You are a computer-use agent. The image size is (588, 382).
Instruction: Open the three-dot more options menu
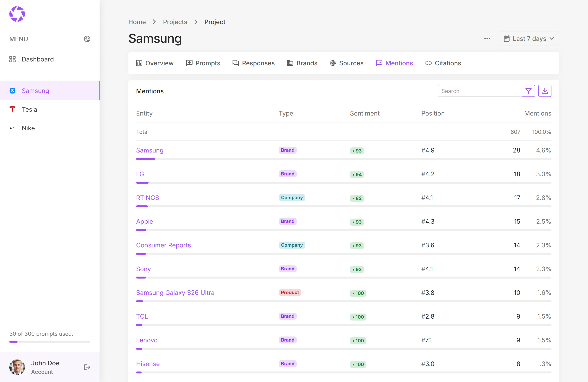point(487,39)
